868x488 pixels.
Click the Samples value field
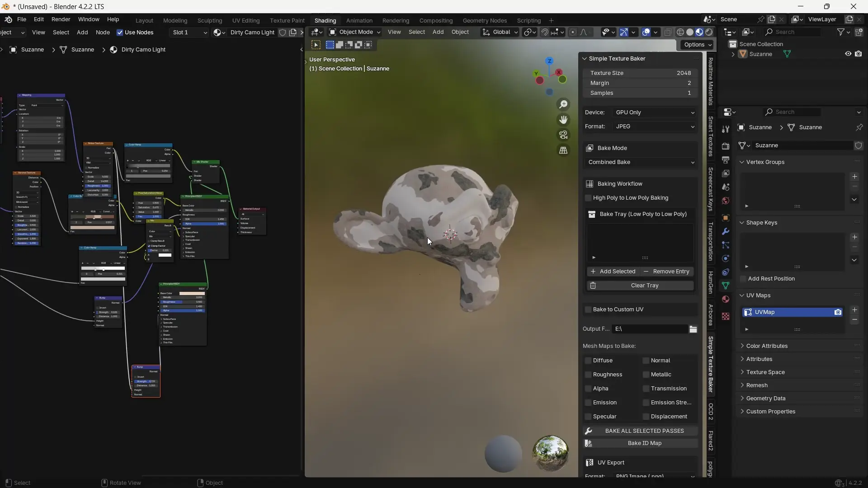[x=641, y=93]
